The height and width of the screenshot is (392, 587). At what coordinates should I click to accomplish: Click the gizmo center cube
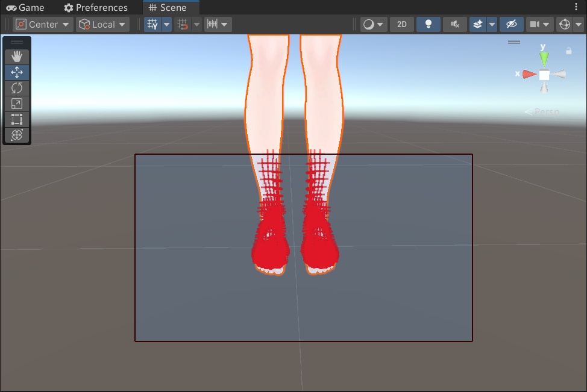[x=544, y=75]
